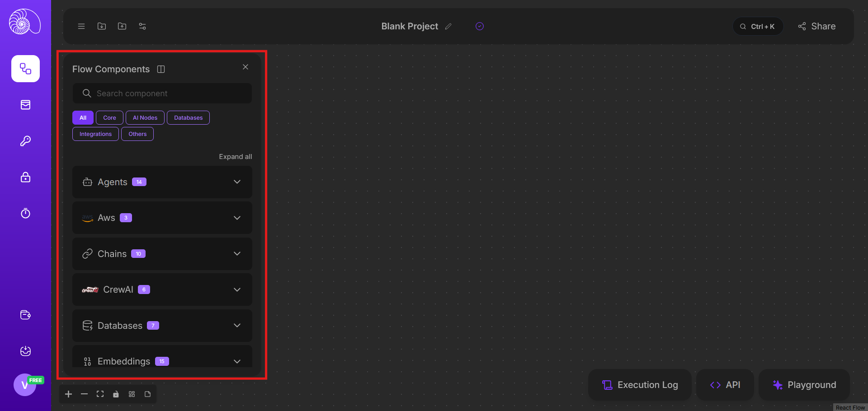Viewport: 868px width, 411px height.
Task: Filter components by AI Nodes
Action: pyautogui.click(x=145, y=118)
